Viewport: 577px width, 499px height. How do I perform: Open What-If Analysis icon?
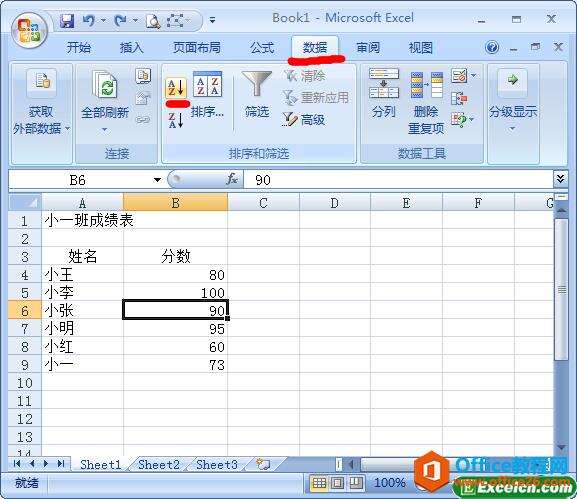click(459, 120)
